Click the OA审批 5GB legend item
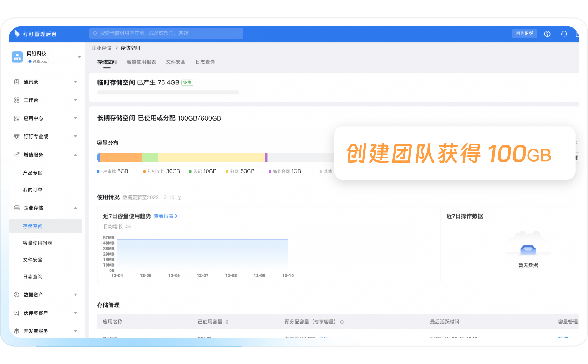The image size is (588, 364). click(113, 171)
